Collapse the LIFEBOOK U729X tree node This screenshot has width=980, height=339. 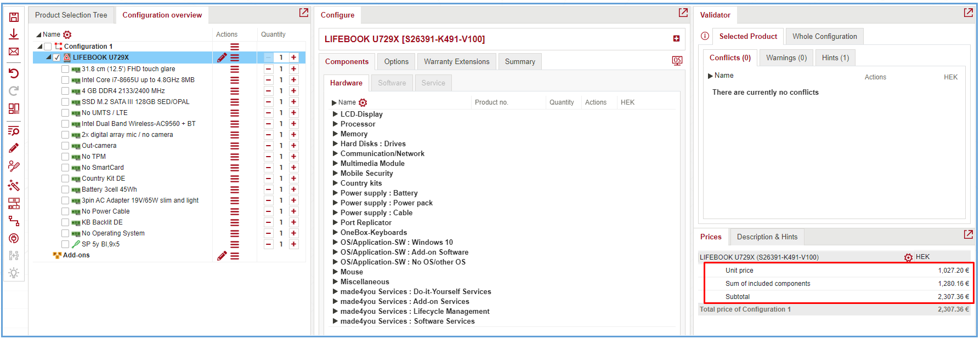pos(49,58)
